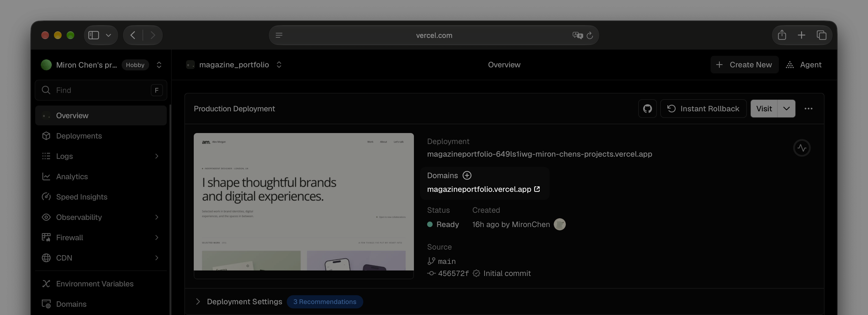Click the Find search field
Viewport: 868px width, 315px height.
pyautogui.click(x=101, y=90)
